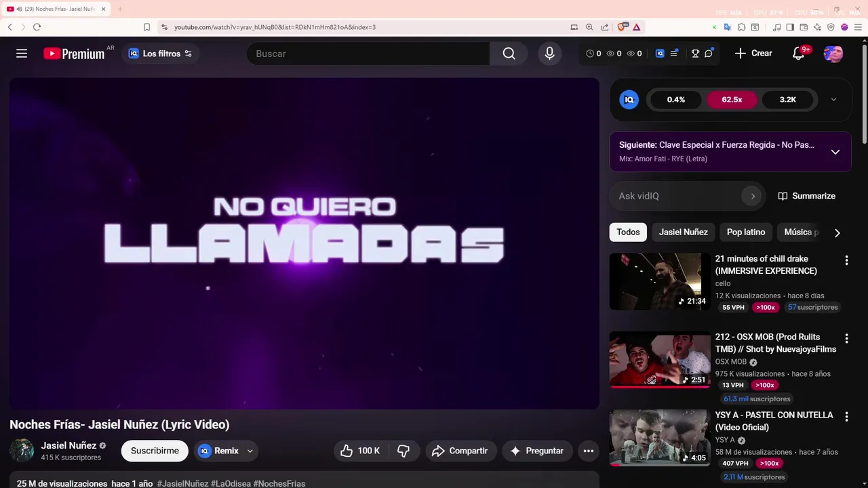Click the browser address bar URL
The image size is (868, 488).
click(275, 27)
